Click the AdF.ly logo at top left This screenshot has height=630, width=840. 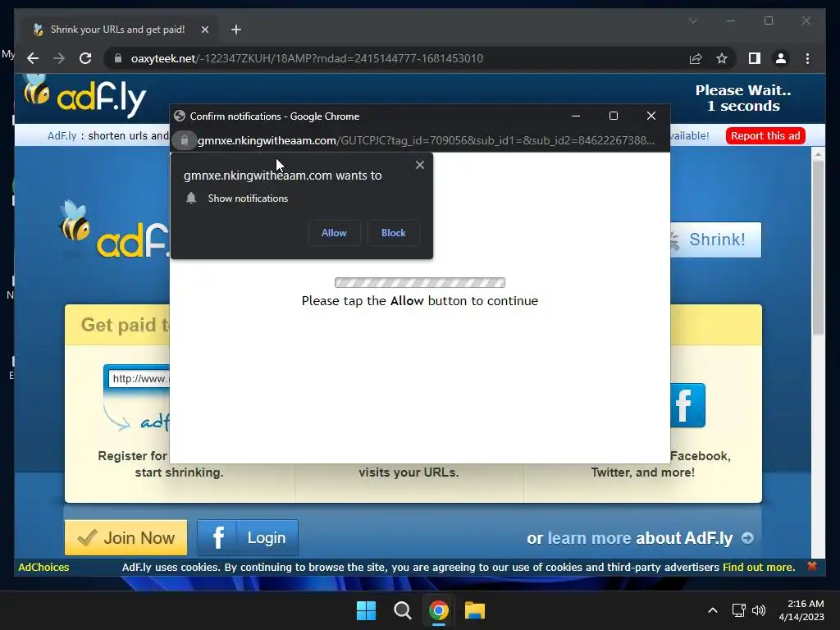point(84,95)
